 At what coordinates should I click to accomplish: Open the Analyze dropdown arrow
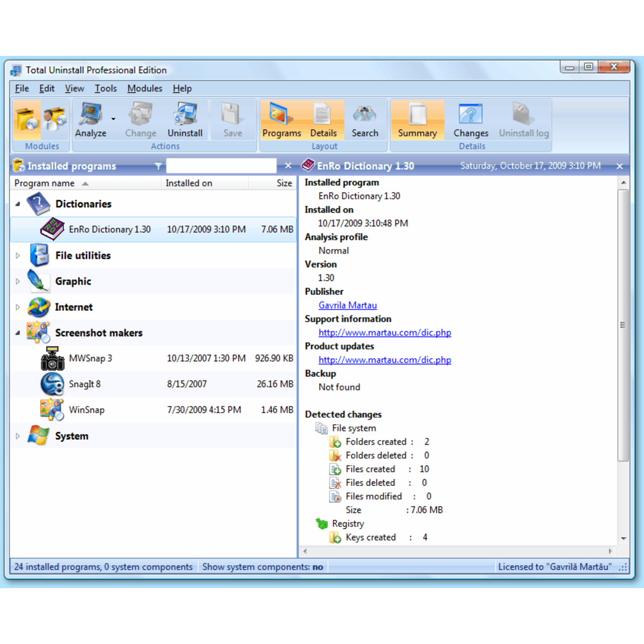tap(113, 119)
